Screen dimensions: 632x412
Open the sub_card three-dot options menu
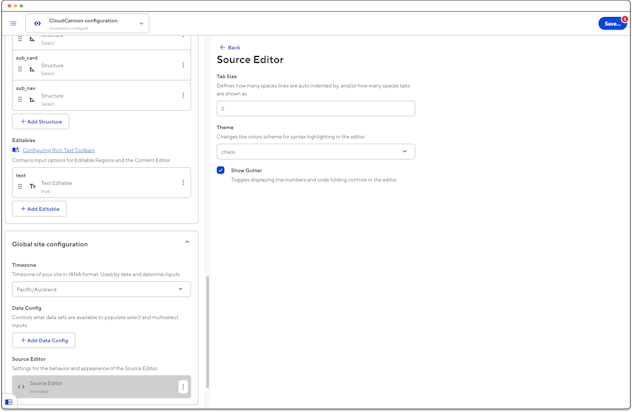183,65
